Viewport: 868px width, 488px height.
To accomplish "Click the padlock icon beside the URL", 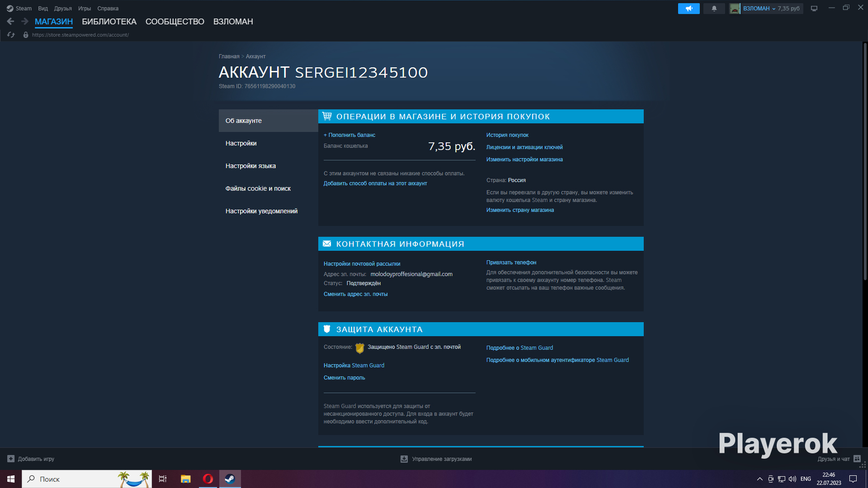I will tap(26, 35).
